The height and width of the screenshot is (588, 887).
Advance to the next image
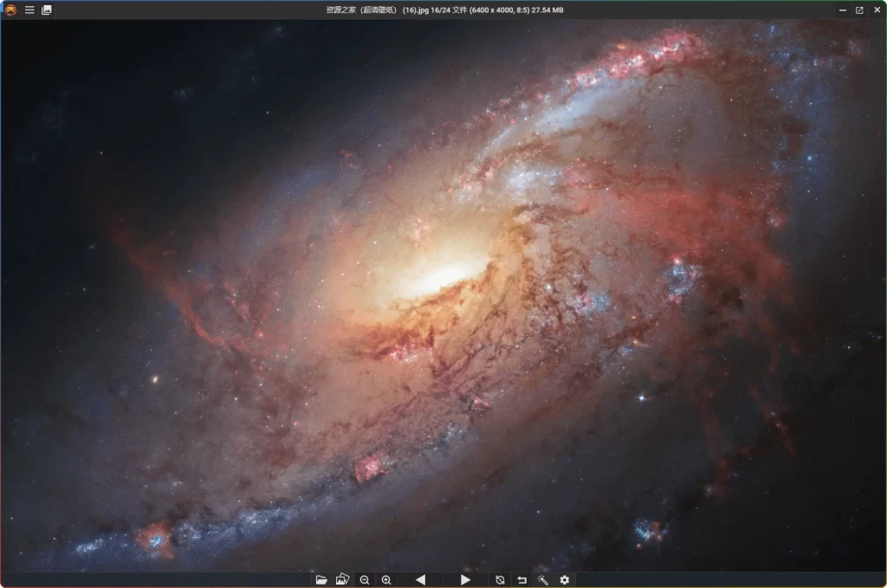pyautogui.click(x=465, y=579)
